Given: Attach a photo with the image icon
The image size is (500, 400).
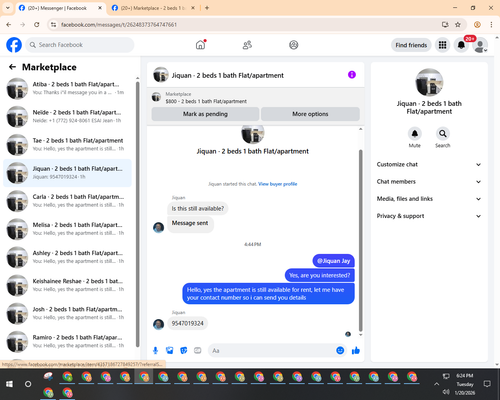Looking at the screenshot, I should coord(170,350).
